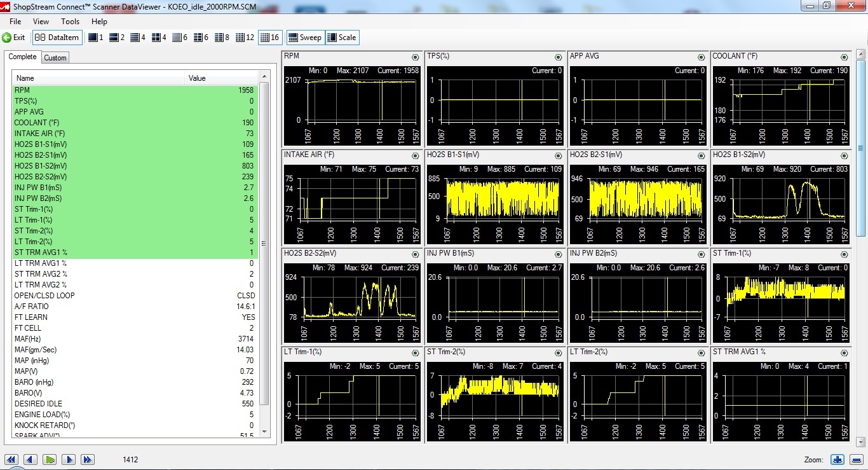Step back one frame
The image size is (868, 470).
coord(31,460)
